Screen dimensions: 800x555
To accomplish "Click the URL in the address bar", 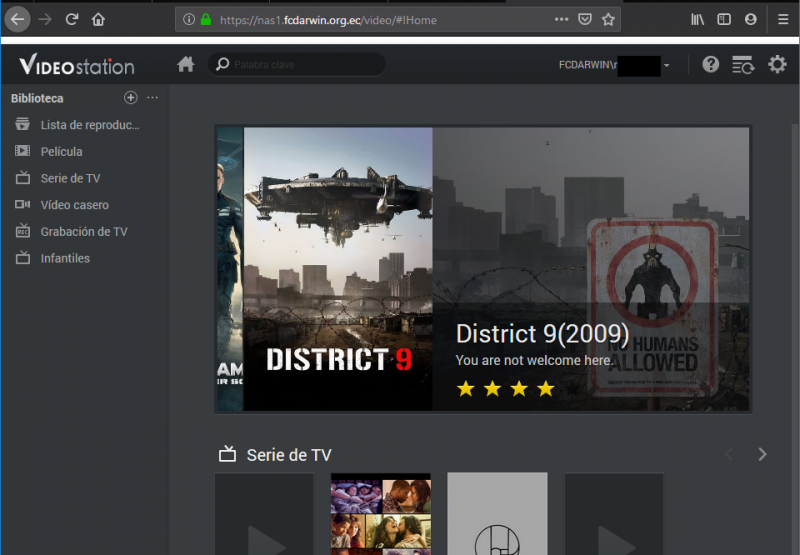I will coord(328,20).
